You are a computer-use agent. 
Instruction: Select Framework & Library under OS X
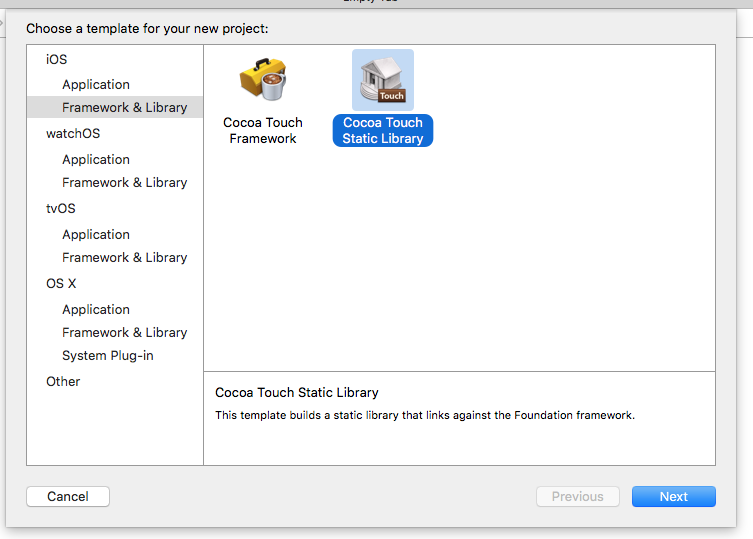tap(124, 332)
